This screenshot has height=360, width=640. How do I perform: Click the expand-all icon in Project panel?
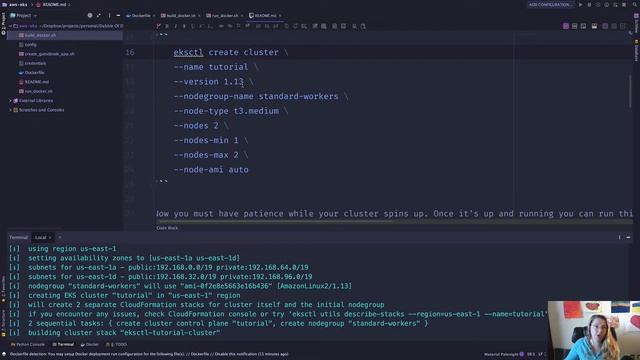99,16
